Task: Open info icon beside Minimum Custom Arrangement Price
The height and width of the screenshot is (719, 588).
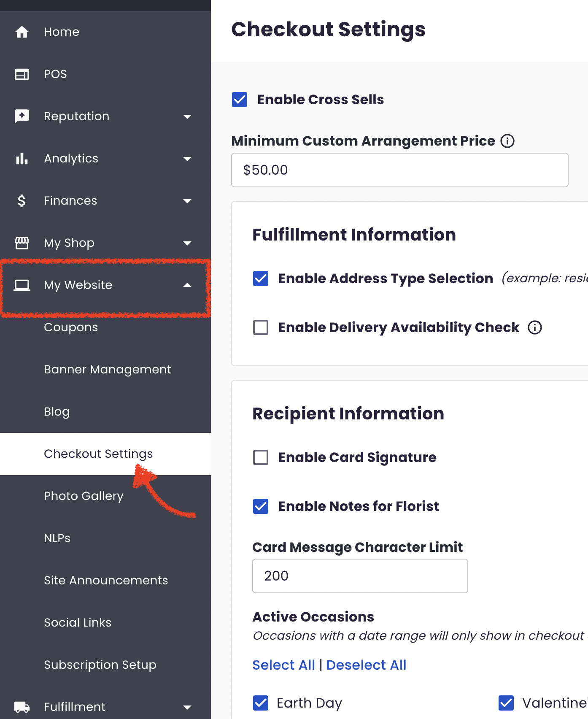Action: 507,141
